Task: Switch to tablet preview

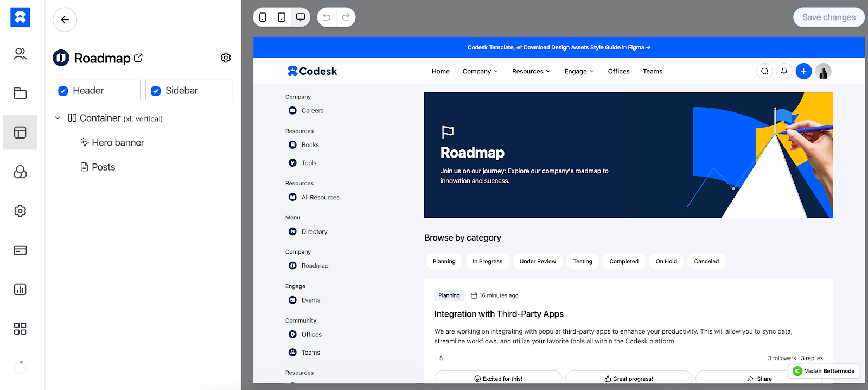Action: (282, 17)
